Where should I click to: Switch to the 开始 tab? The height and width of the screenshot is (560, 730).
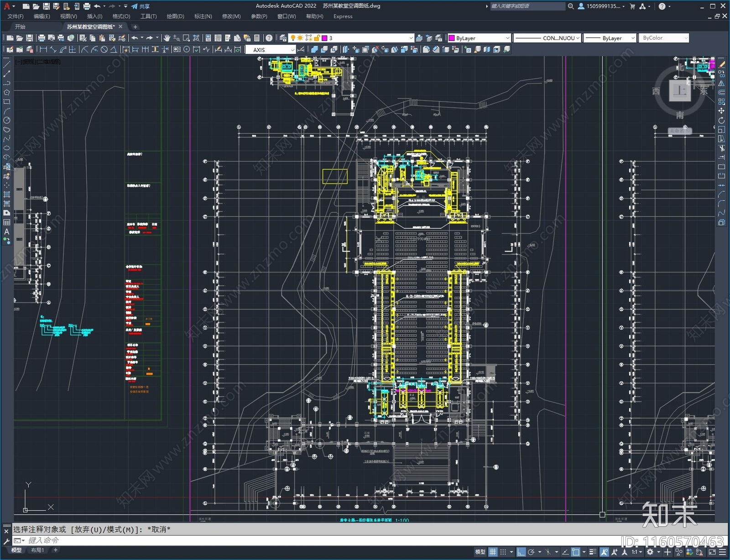pos(20,26)
